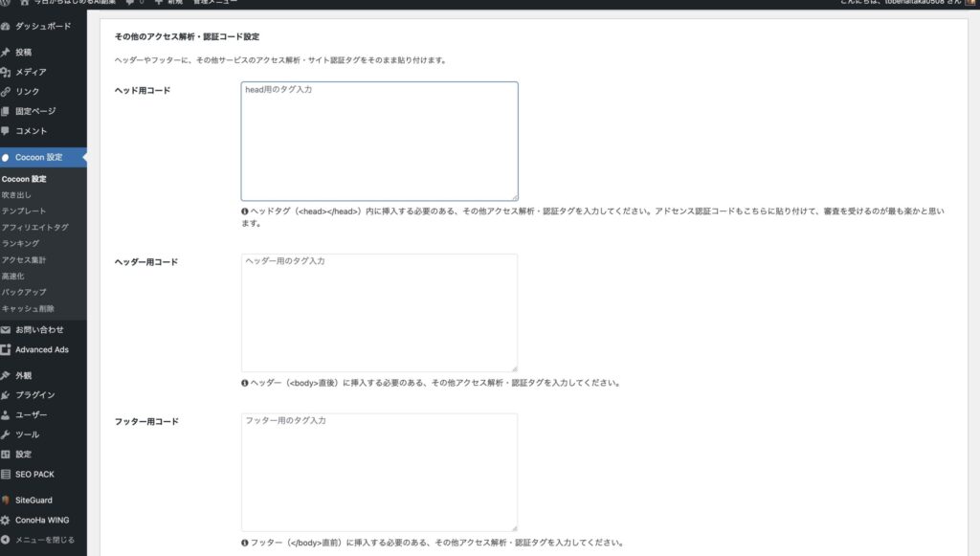Click info icon beside フッター（</body>直前） help
This screenshot has width=980, height=556.
245,543
